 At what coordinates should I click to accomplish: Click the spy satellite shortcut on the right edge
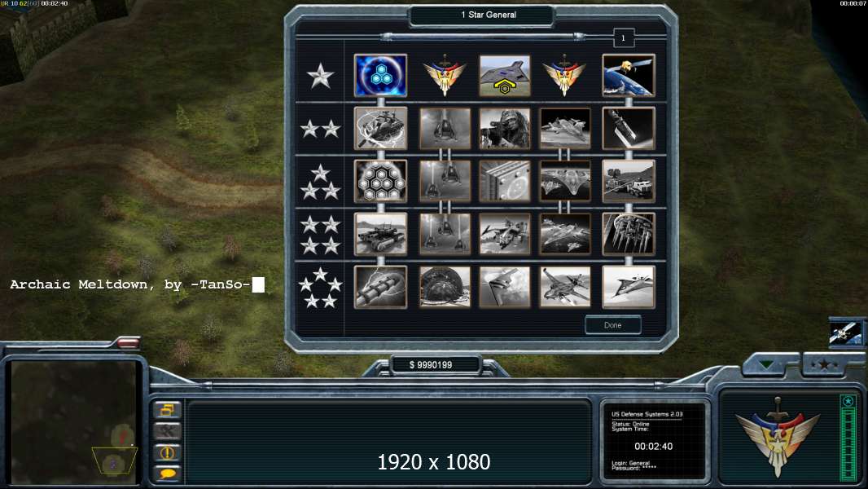click(845, 333)
